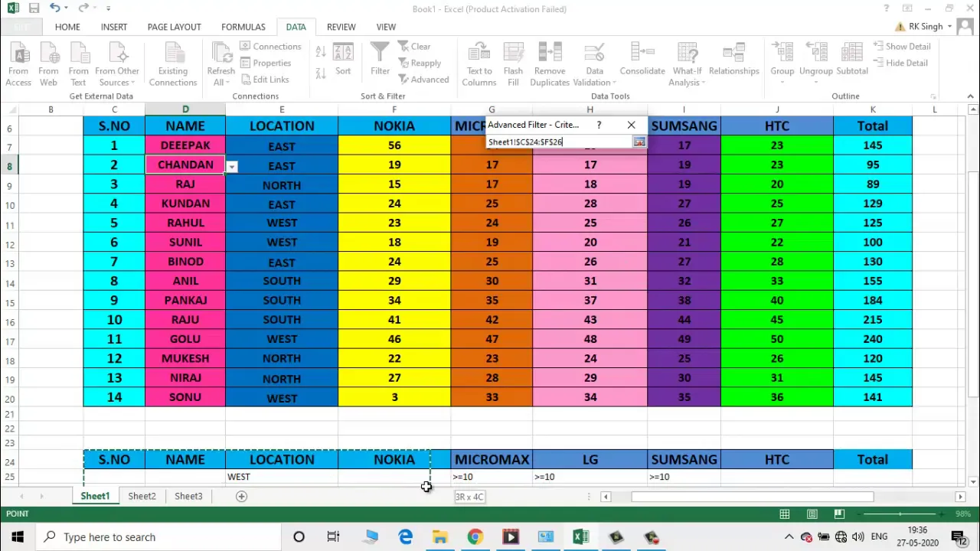Open Outline dialog launcher
Screen dimensions: 980x551
click(x=933, y=96)
